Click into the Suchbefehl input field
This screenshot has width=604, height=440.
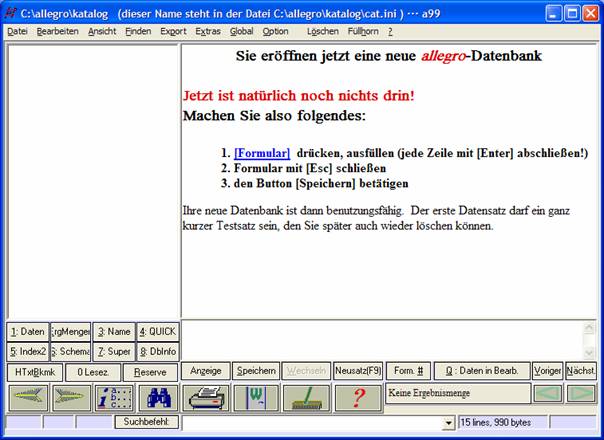[x=312, y=423]
